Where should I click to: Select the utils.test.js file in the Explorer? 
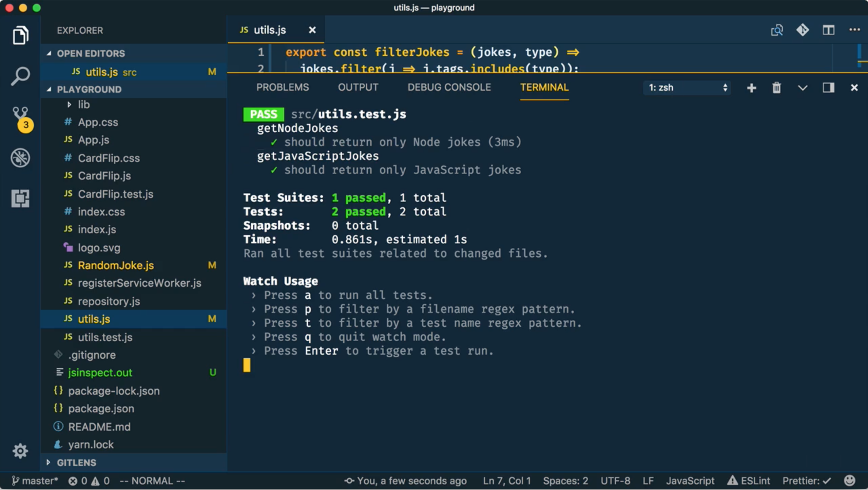click(x=105, y=337)
